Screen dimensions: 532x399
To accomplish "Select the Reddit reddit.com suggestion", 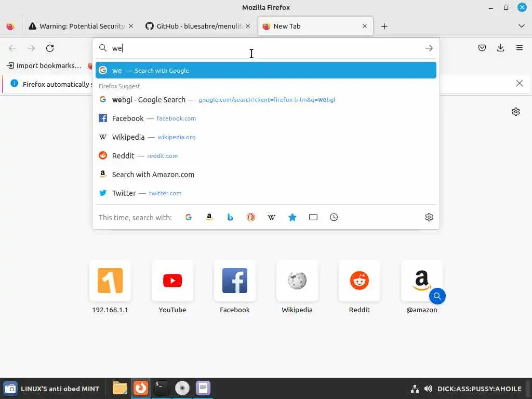I will (265, 156).
